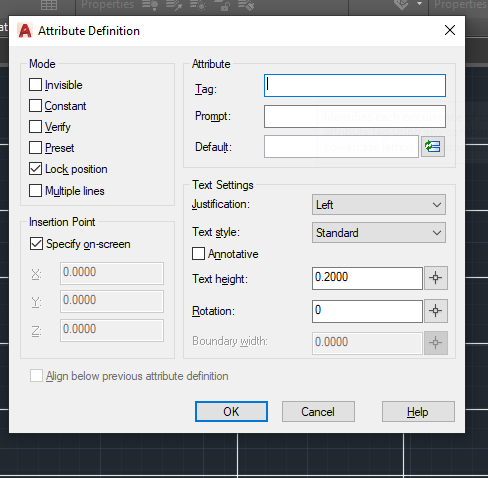Close the Attribute Definition dialog
The height and width of the screenshot is (478, 488).
[450, 30]
